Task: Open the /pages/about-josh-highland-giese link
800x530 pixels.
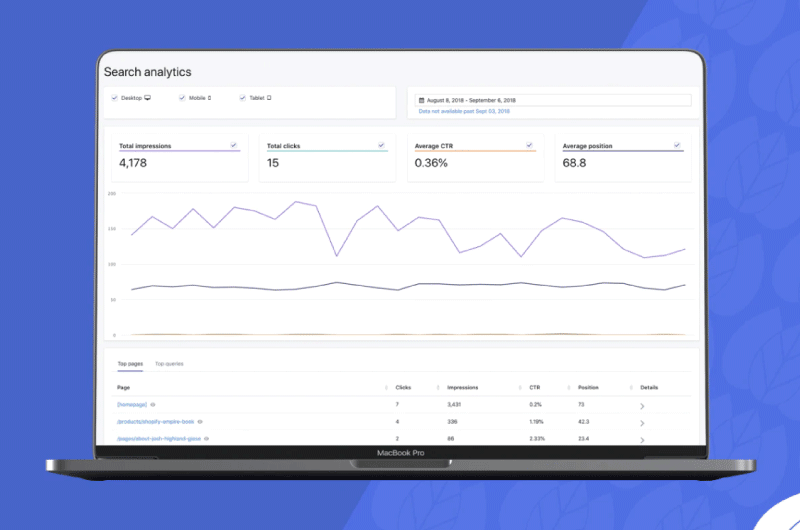Action: 159,439
